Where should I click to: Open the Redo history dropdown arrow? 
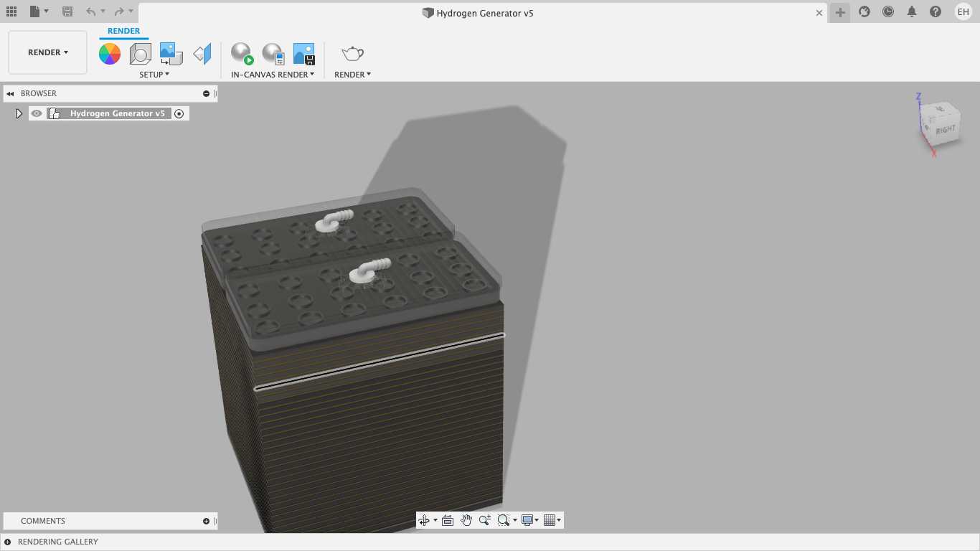click(131, 11)
